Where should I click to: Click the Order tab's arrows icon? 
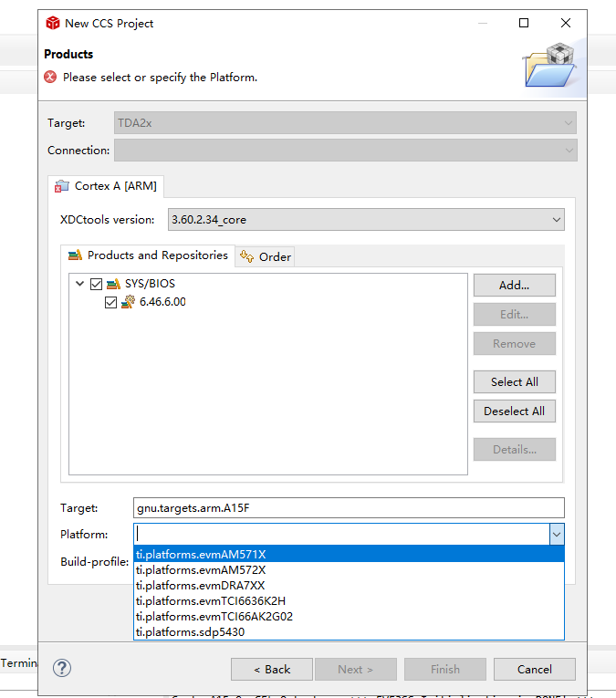246,256
